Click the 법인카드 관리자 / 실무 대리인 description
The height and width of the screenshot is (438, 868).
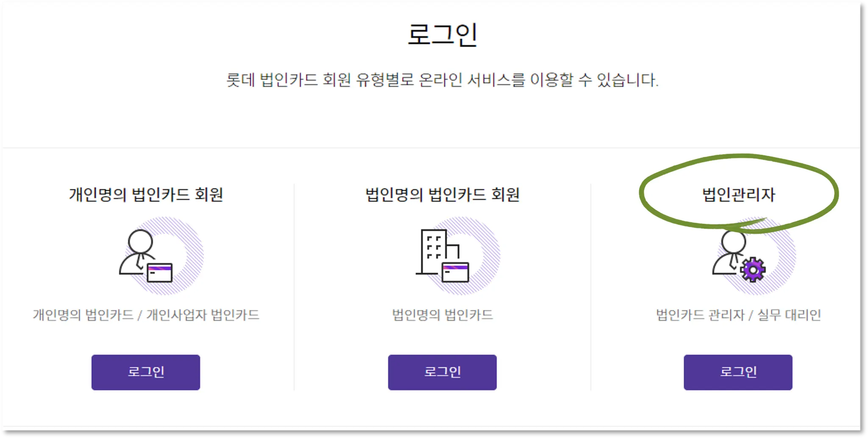(x=738, y=315)
